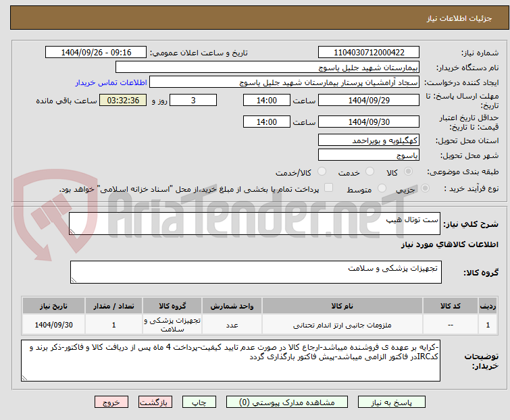The height and width of the screenshot is (420, 510).
Task: Click the label ساعت باقی مانده
Action: pyautogui.click(x=66, y=101)
